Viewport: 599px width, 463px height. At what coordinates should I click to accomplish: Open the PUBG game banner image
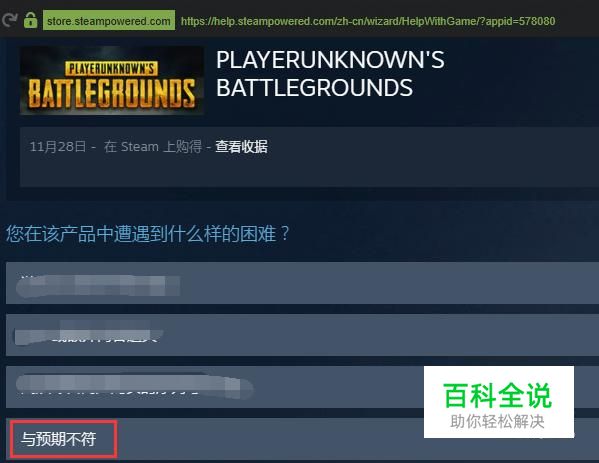tap(112, 81)
